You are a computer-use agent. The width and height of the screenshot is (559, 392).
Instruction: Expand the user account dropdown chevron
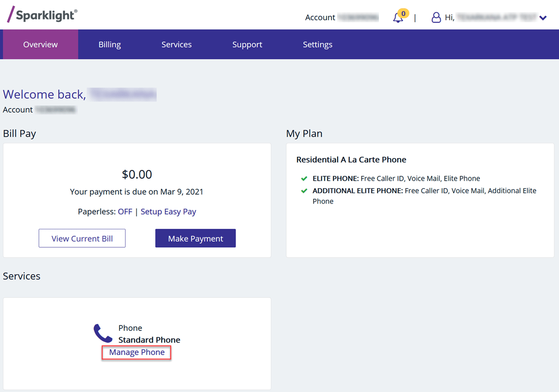[543, 18]
